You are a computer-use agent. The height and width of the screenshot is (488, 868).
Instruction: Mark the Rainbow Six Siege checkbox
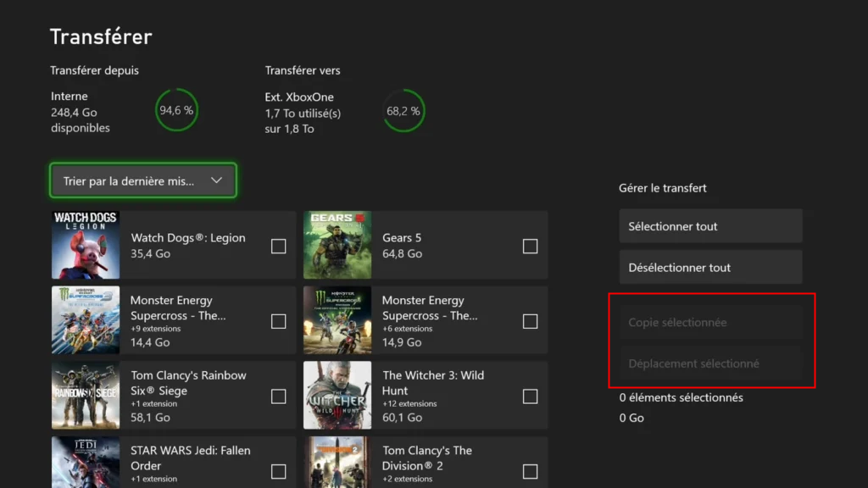pos(278,396)
